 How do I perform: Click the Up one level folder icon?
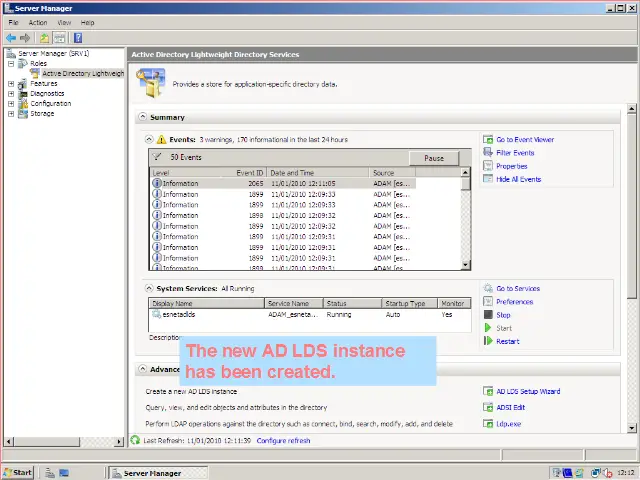pos(44,38)
